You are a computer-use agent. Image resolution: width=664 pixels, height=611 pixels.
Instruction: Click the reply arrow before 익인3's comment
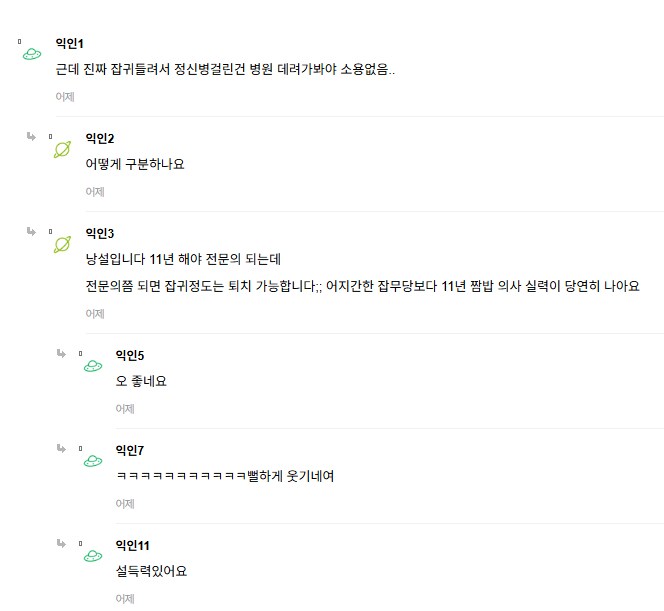(32, 231)
